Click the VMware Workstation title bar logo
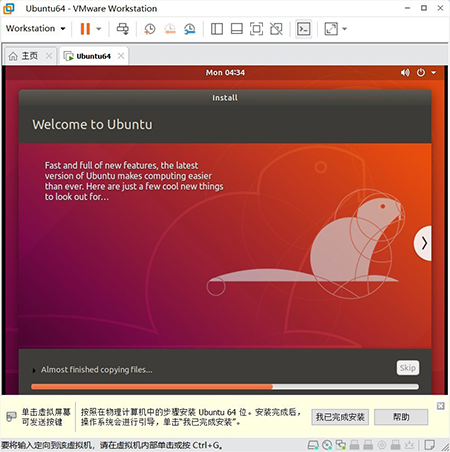The image size is (450, 452). pos(9,8)
